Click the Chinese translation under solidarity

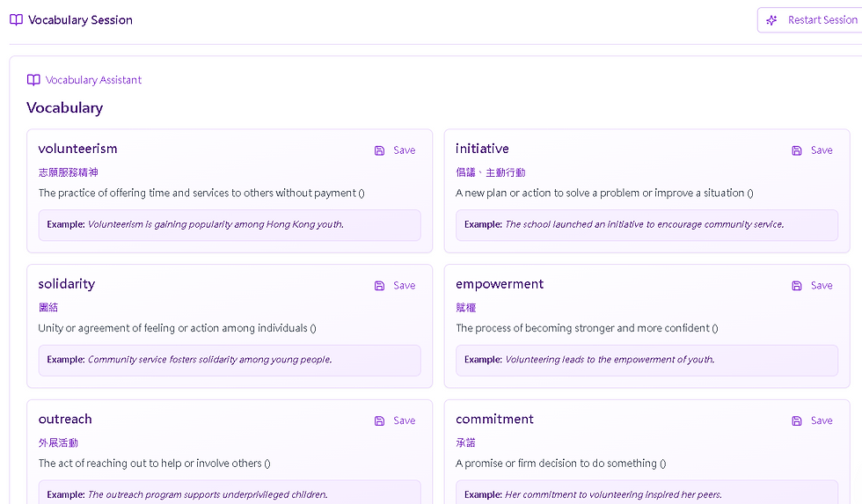[48, 308]
